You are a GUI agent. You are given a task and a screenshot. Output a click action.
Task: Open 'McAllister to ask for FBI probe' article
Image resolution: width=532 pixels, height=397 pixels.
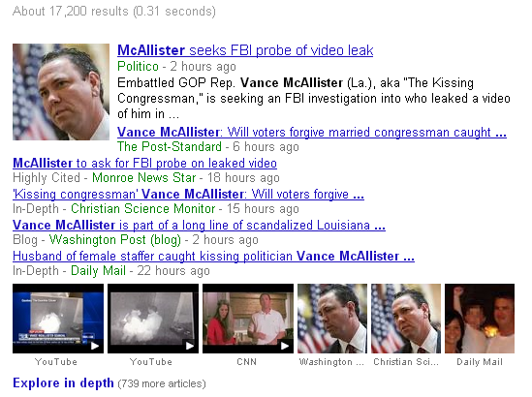pyautogui.click(x=145, y=163)
